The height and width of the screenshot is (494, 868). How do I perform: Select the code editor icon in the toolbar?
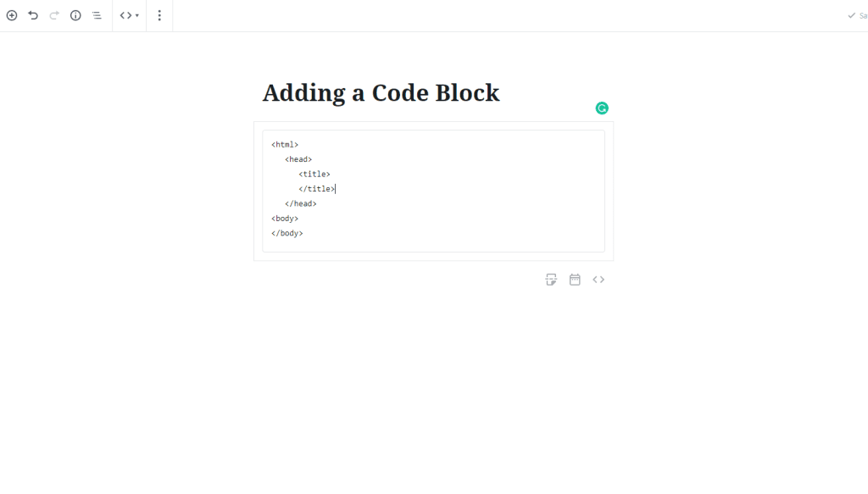click(x=124, y=14)
